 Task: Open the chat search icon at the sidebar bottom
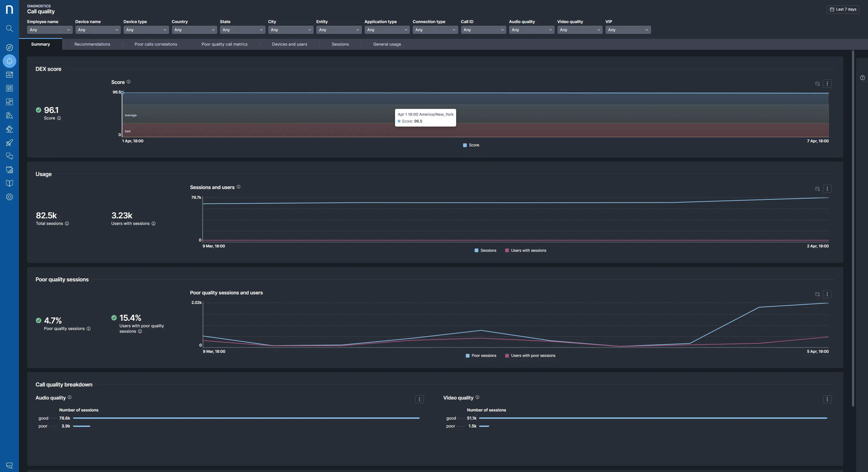(x=10, y=465)
